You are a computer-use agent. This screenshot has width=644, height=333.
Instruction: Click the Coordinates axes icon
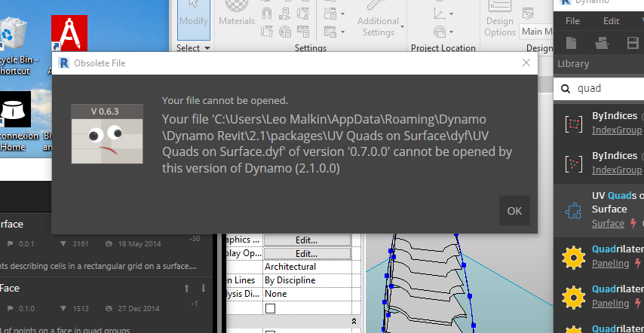440,14
